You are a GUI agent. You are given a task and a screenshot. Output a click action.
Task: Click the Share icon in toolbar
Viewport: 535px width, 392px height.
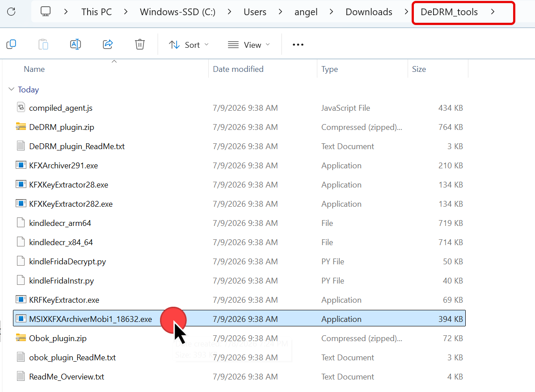108,44
